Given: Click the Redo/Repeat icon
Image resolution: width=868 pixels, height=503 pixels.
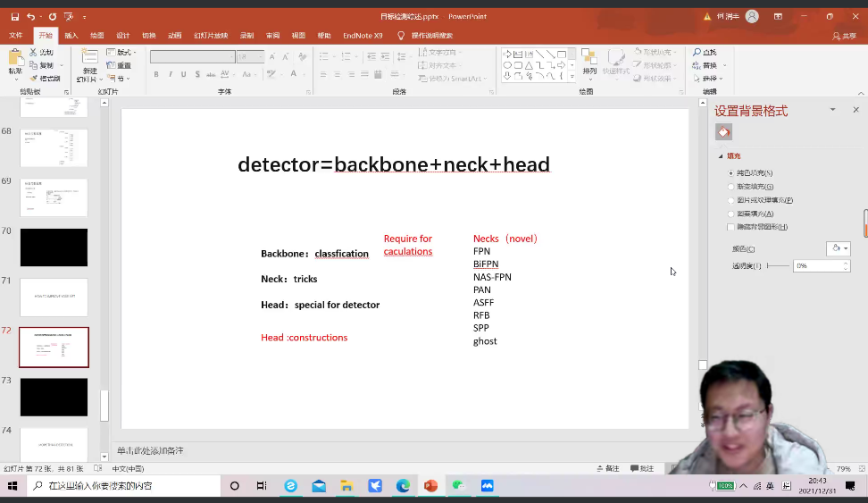Looking at the screenshot, I should coord(53,17).
